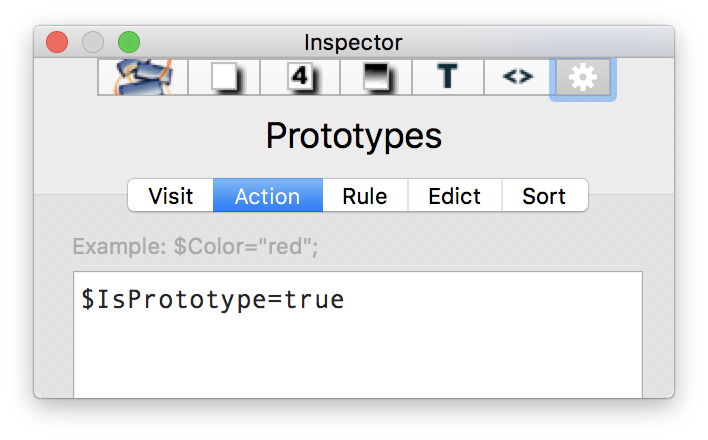Click the $IsPrototype=true code line
The width and height of the screenshot is (708, 440).
pos(213,299)
